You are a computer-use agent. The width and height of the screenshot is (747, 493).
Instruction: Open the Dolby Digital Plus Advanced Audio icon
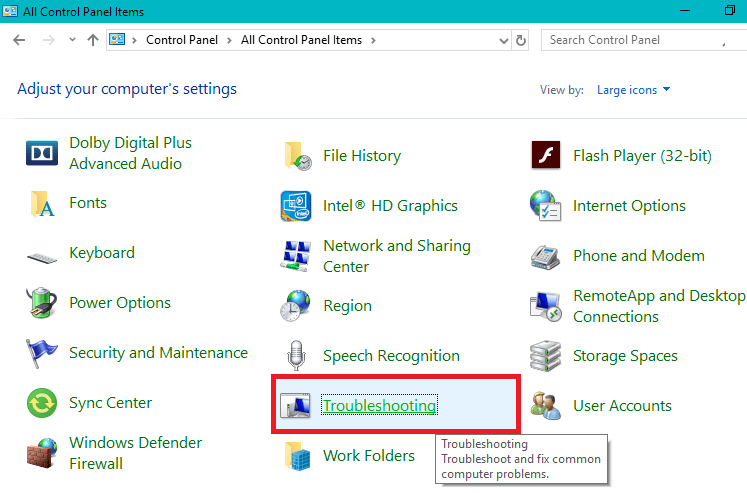click(x=42, y=154)
